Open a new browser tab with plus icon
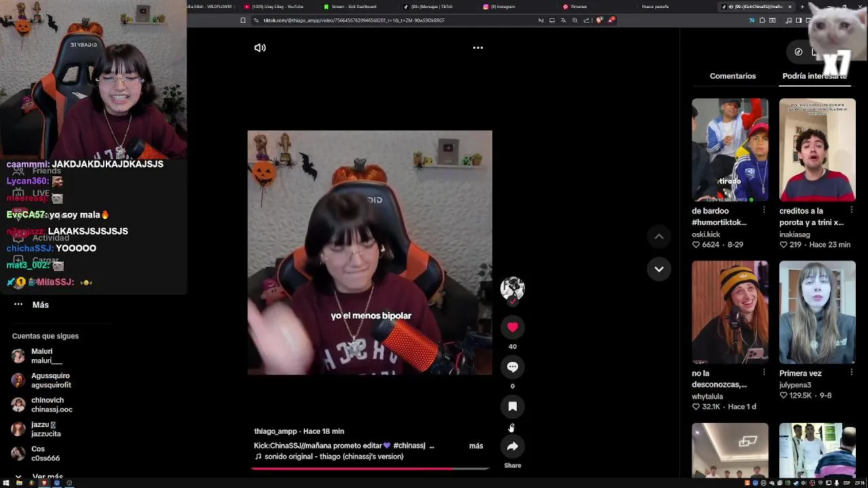This screenshot has width=868, height=488. point(802,7)
